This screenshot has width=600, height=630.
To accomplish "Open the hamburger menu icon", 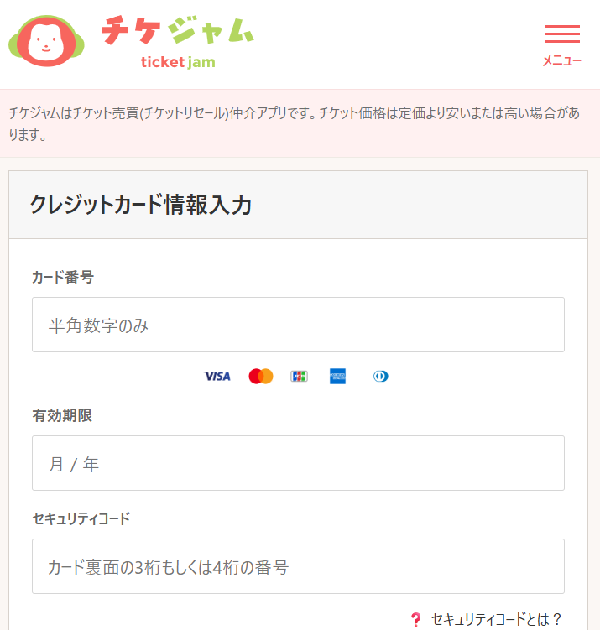I will tap(562, 34).
